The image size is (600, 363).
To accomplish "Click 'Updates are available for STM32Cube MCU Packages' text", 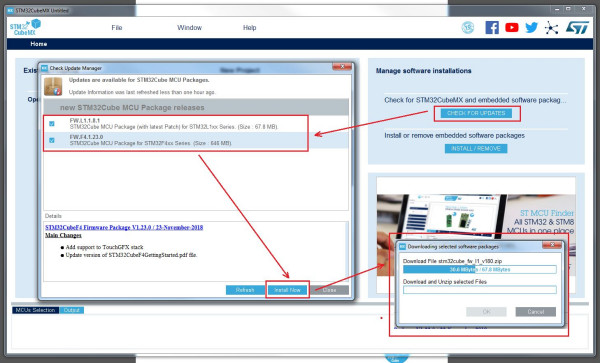I will pos(139,80).
